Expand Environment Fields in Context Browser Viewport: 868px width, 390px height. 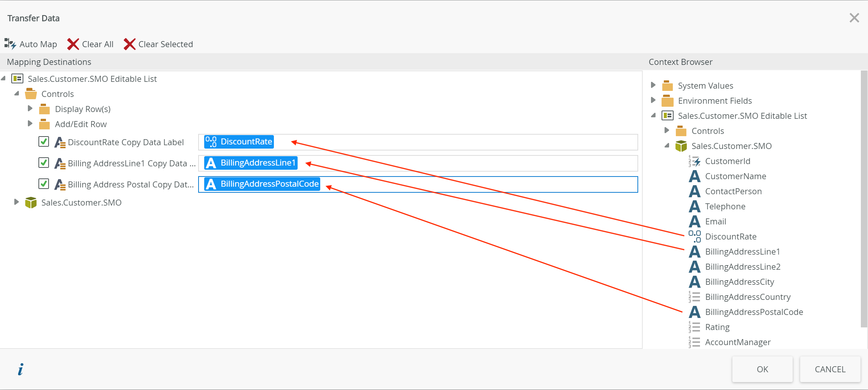click(653, 100)
